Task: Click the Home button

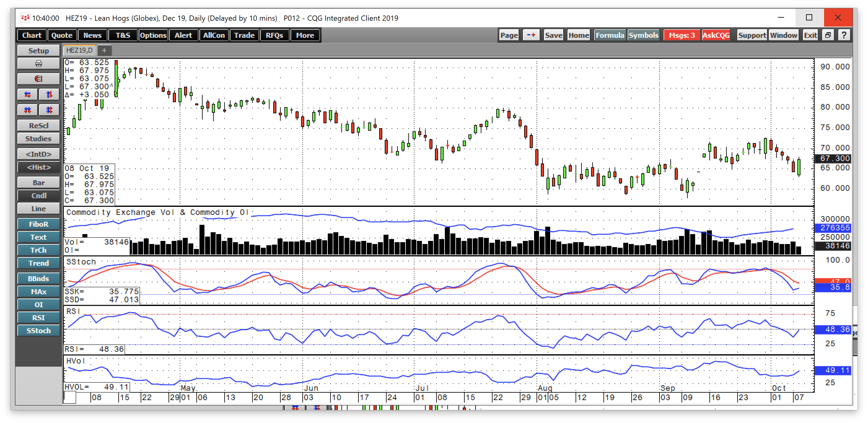Action: 579,35
